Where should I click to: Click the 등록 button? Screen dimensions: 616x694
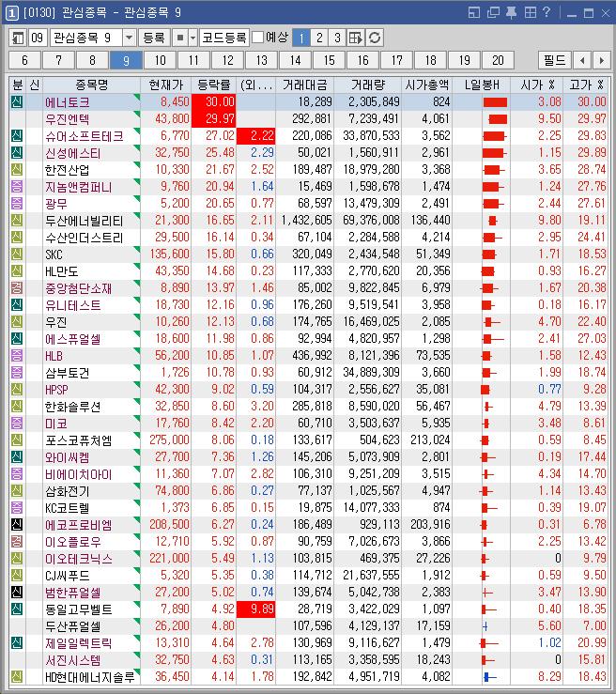[x=154, y=38]
